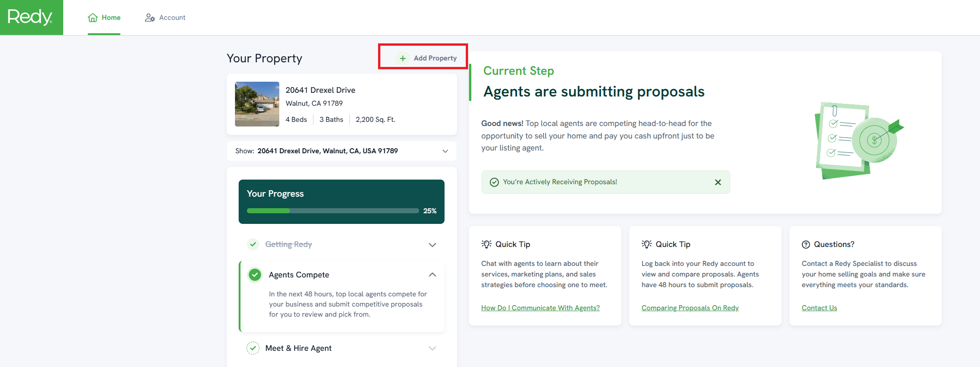Screen dimensions: 980x367
Task: Click the Questions help circle icon
Action: click(806, 245)
